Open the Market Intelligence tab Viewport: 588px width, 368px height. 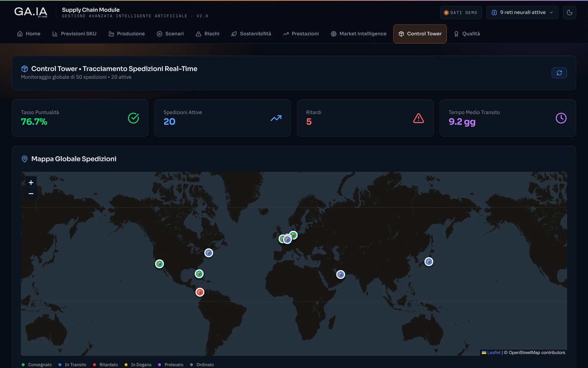click(x=358, y=34)
